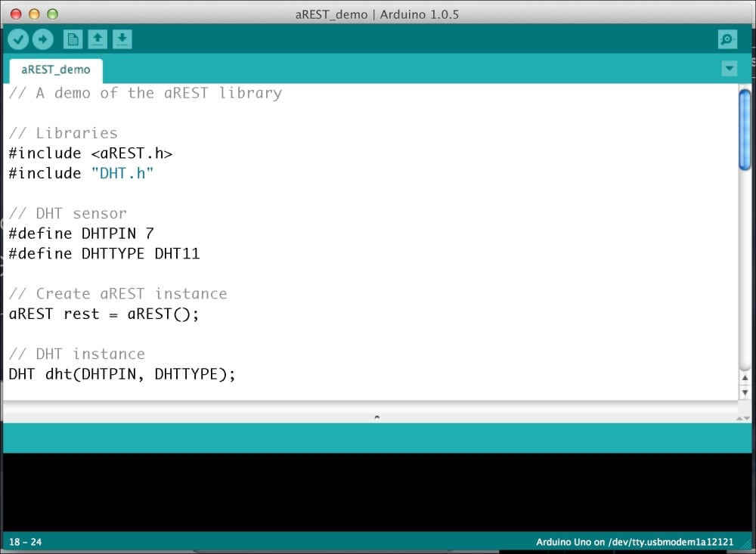
Task: Open the Serial Monitor magnifier icon
Action: [x=727, y=39]
